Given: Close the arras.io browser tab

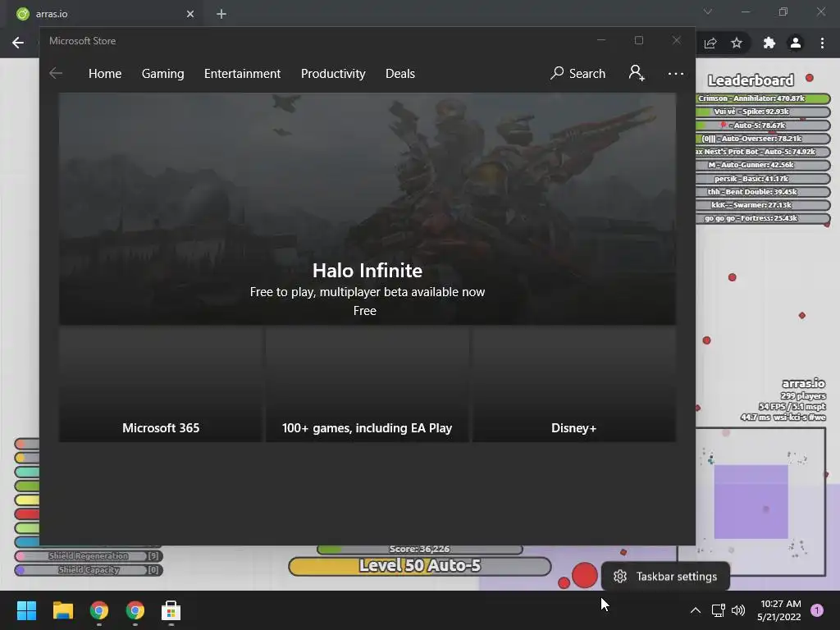Looking at the screenshot, I should pos(190,14).
